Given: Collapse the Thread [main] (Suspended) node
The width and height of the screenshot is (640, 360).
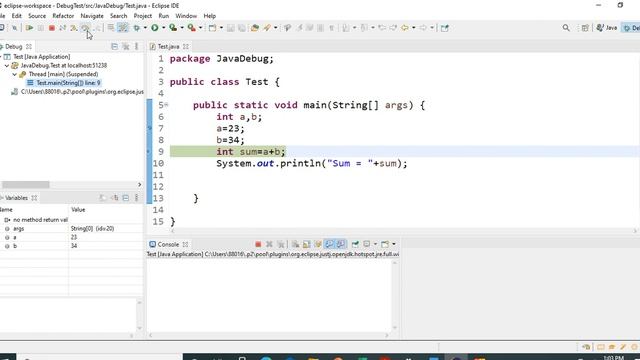Looking at the screenshot, I should [15, 74].
